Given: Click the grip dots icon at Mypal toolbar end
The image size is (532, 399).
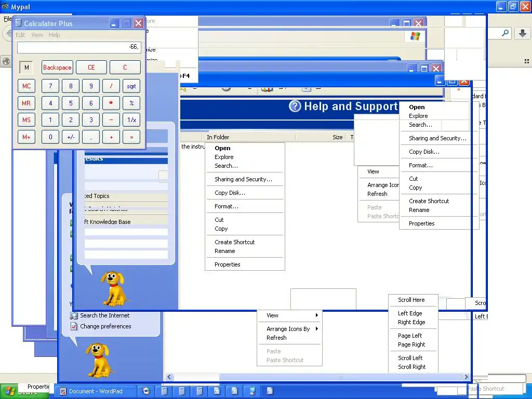Looking at the screenshot, I should 527,61.
